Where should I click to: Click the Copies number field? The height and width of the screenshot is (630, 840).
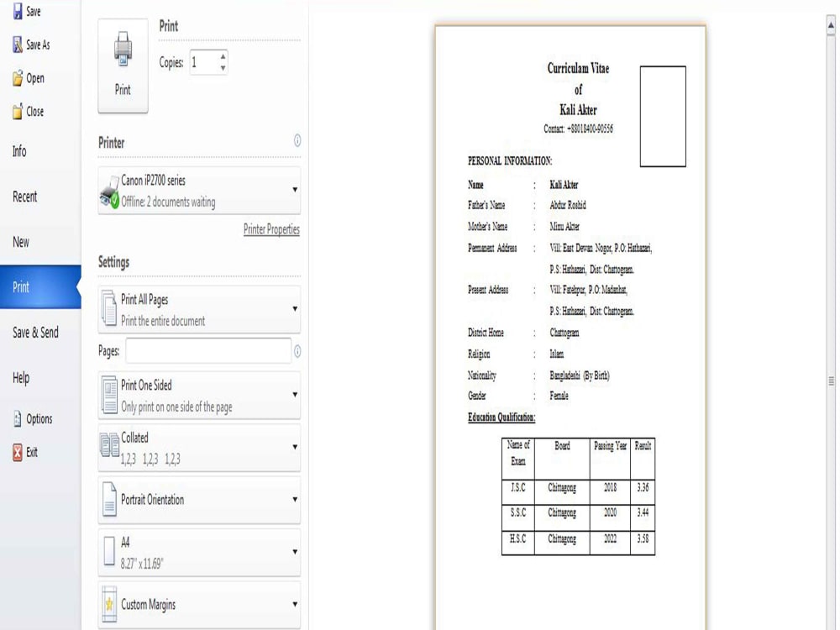pyautogui.click(x=204, y=62)
